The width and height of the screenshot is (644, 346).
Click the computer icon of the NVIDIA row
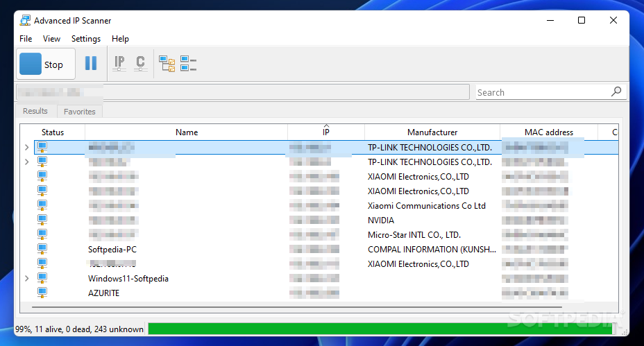(x=42, y=220)
